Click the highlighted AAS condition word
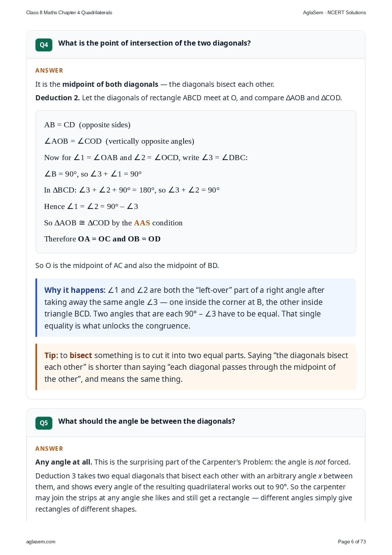The image size is (392, 555). [142, 223]
